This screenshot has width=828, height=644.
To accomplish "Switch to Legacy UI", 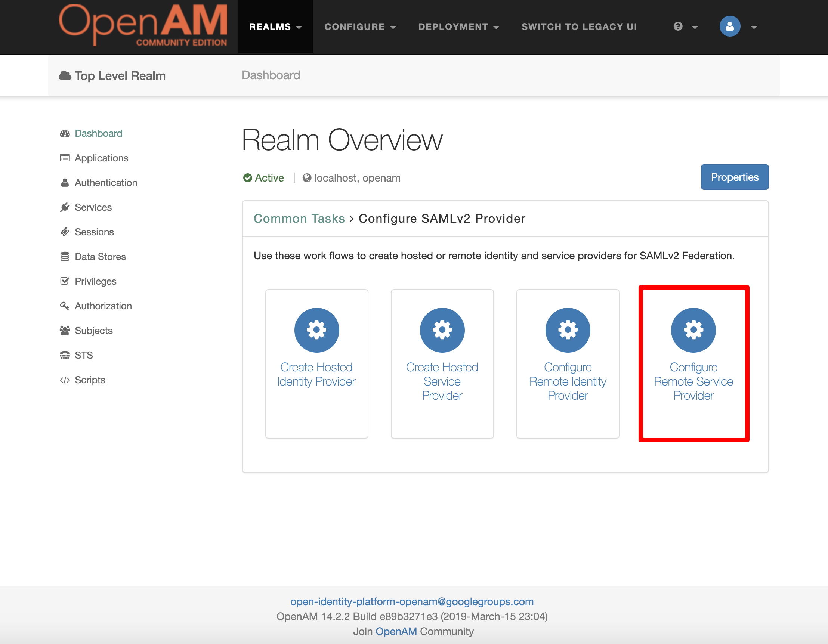I will click(x=579, y=27).
